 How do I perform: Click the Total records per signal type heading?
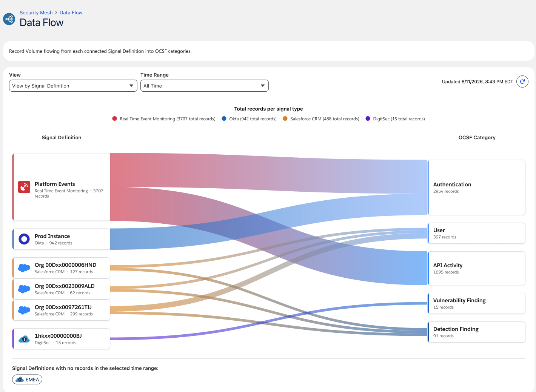coord(268,109)
